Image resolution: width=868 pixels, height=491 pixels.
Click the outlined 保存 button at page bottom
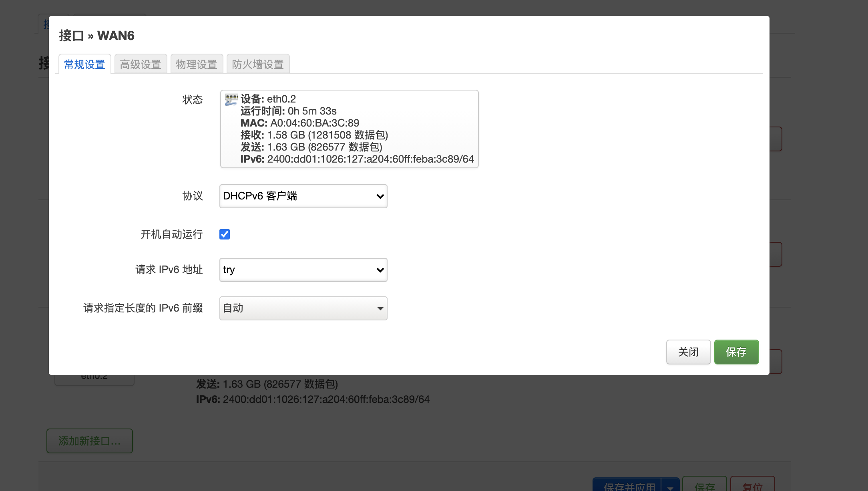[704, 486]
